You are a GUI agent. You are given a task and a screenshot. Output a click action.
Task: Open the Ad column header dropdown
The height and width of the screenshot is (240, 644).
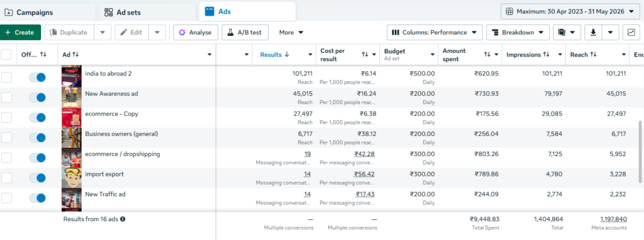[209, 54]
